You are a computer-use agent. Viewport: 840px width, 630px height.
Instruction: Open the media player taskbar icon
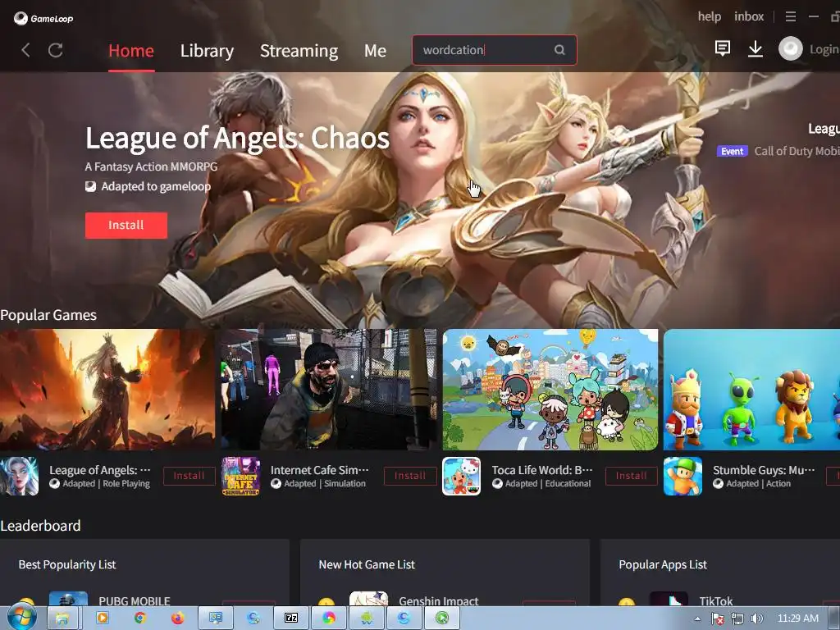103,619
